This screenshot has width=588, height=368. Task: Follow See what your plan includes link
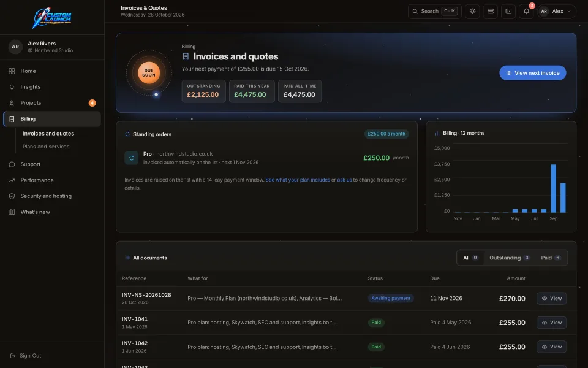(298, 180)
